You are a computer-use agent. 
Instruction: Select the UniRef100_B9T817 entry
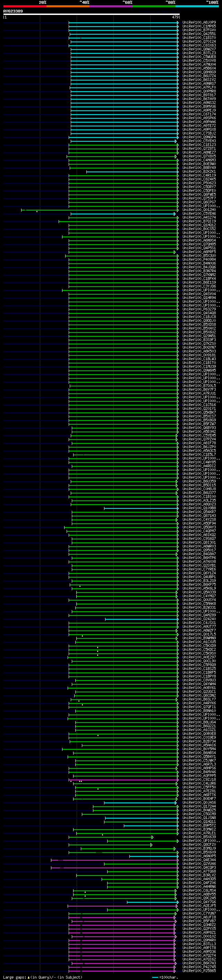(x=199, y=95)
